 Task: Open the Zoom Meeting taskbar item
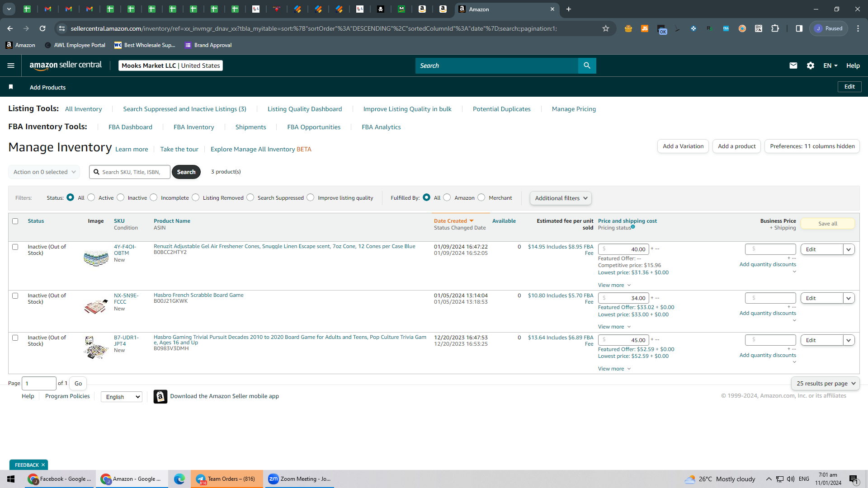point(299,479)
